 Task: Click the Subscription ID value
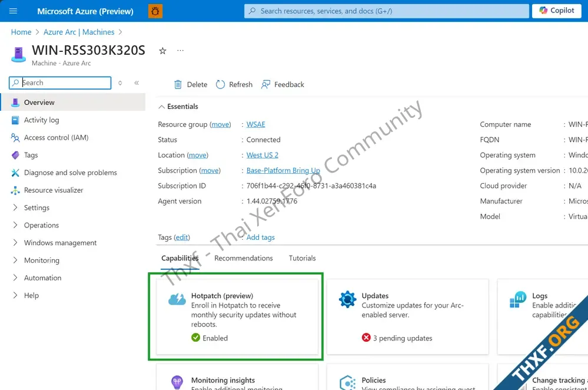click(x=311, y=186)
